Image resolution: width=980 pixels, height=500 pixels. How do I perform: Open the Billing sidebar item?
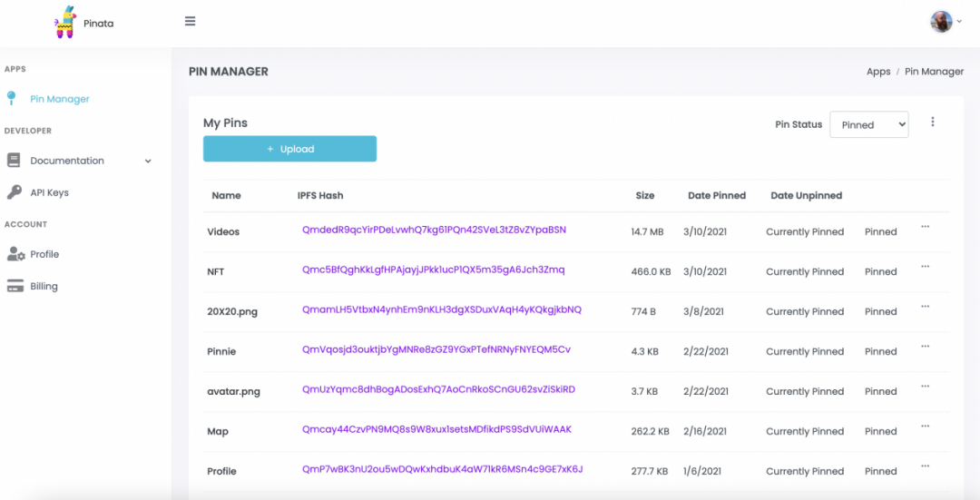[x=44, y=286]
